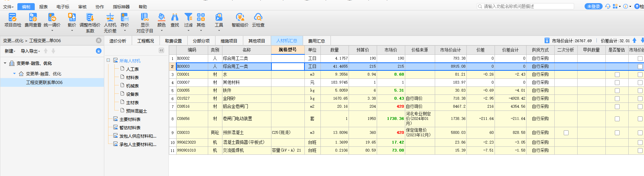Switch to 造价分析 tab
This screenshot has height=176, width=644.
coord(117,41)
